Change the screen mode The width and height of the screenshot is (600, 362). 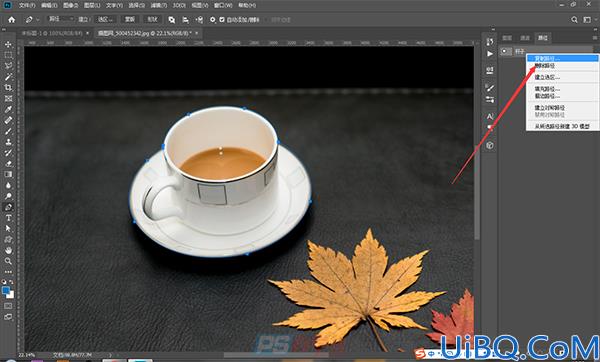click(x=8, y=317)
